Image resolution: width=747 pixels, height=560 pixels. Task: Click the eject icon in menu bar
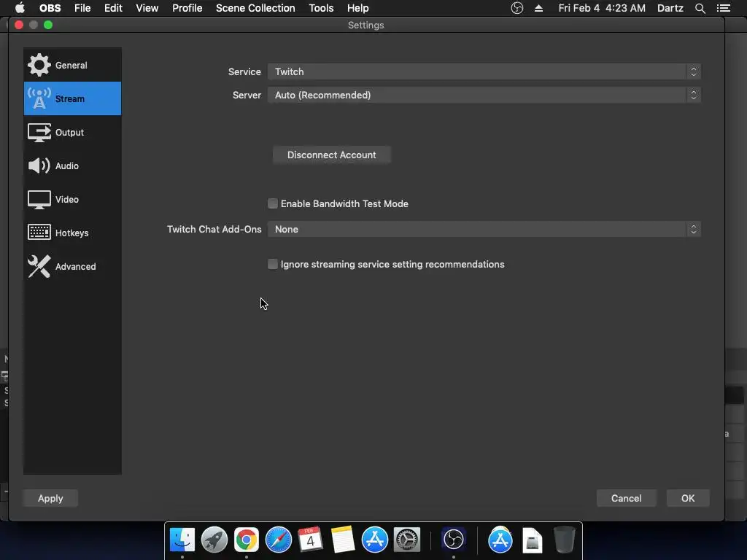click(539, 8)
